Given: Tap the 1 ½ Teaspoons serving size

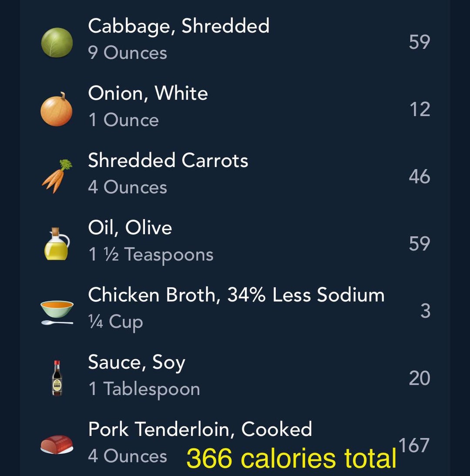Looking at the screenshot, I should coord(151,255).
